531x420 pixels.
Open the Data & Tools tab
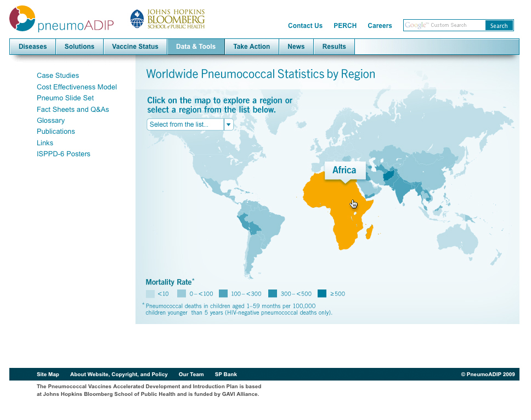click(196, 47)
